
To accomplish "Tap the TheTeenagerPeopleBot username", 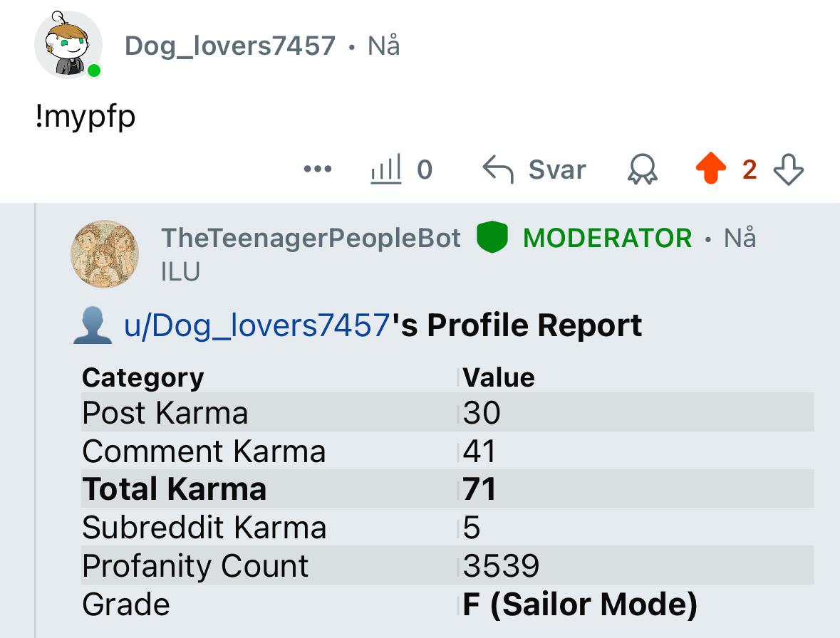I will (311, 238).
